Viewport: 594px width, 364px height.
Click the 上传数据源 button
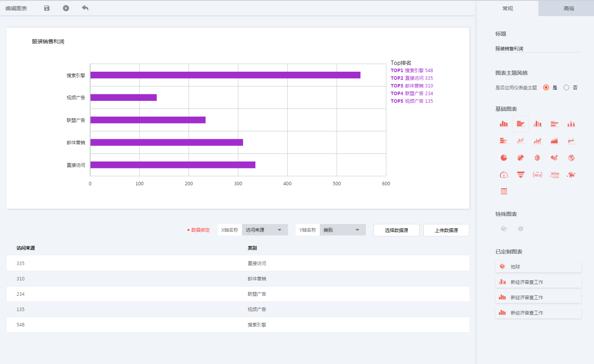(446, 230)
